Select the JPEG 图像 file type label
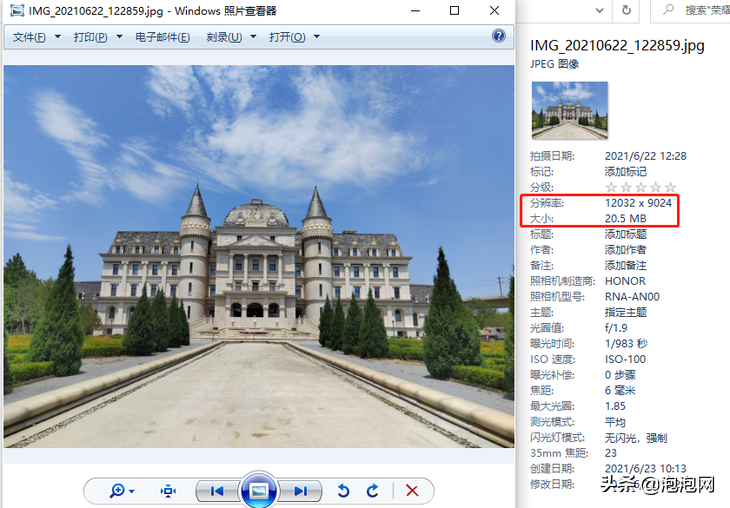The height and width of the screenshot is (508, 730). (554, 64)
